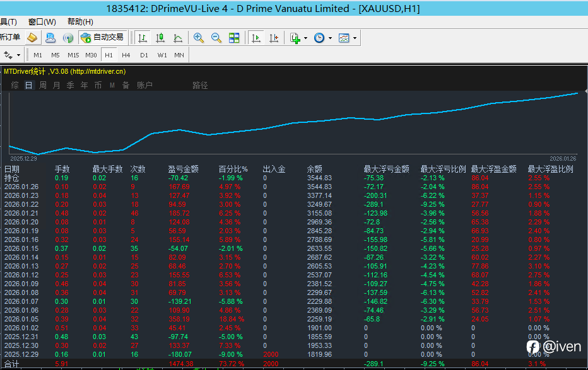
Task: Click the 账户 account statistics button
Action: point(144,85)
